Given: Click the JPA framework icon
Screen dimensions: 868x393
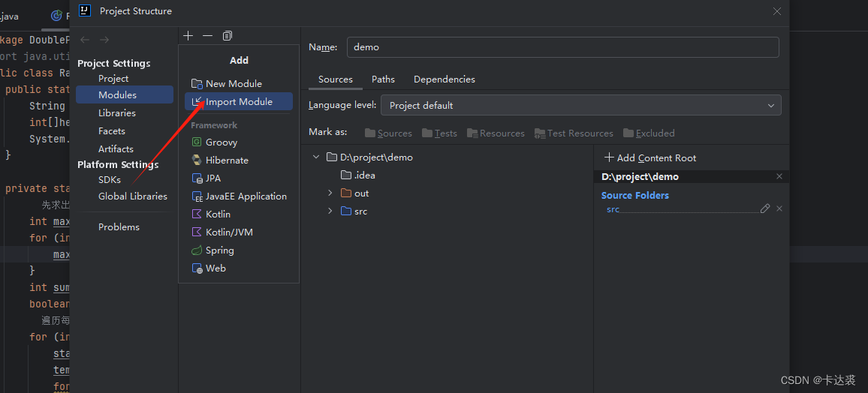Looking at the screenshot, I should click(197, 178).
